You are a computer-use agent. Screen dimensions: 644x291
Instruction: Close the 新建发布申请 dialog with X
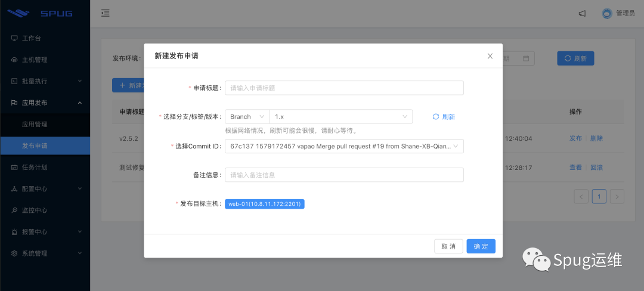(x=490, y=56)
